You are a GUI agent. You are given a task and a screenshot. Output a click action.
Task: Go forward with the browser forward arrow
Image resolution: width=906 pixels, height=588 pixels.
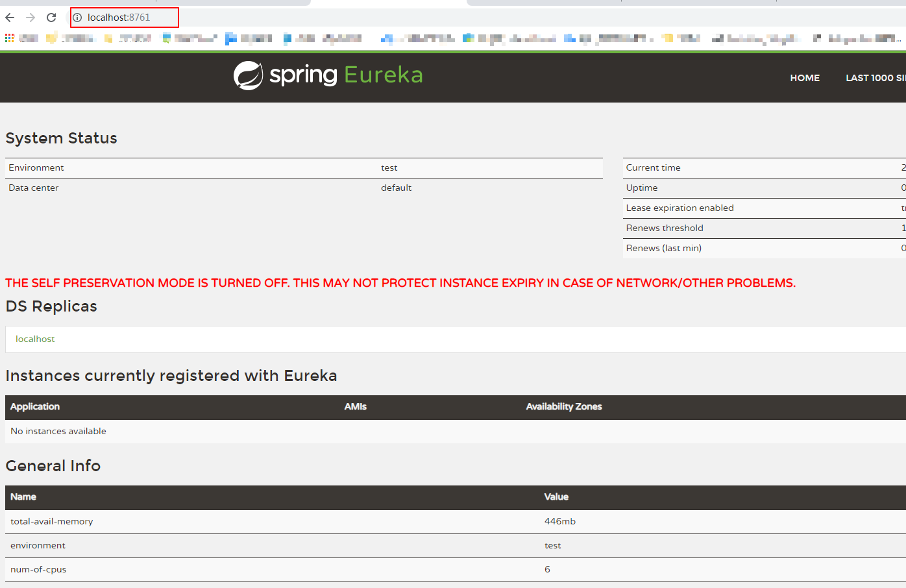31,18
